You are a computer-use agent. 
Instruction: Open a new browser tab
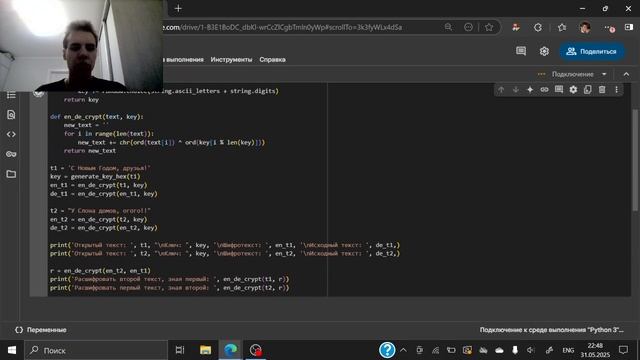(x=178, y=8)
